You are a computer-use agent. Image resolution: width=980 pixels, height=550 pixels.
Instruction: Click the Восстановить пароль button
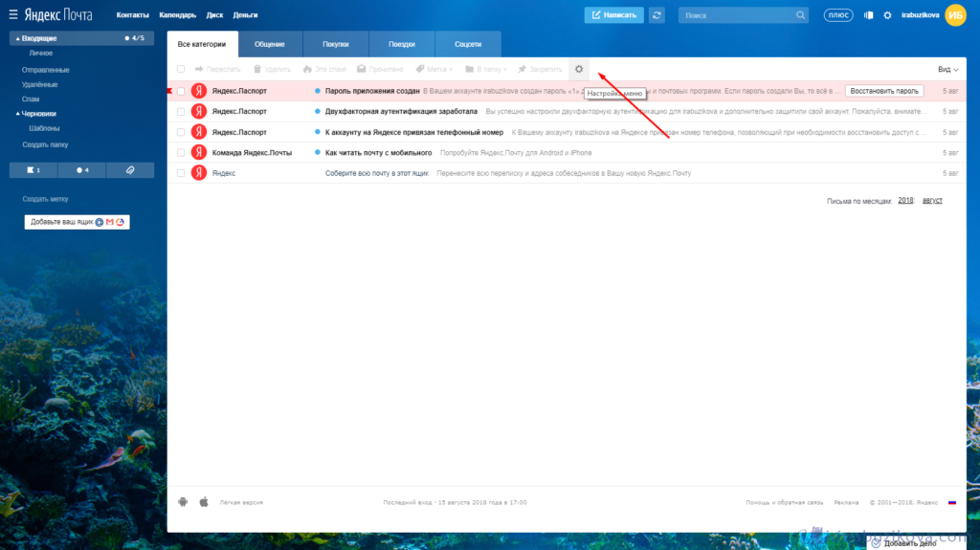coord(884,91)
